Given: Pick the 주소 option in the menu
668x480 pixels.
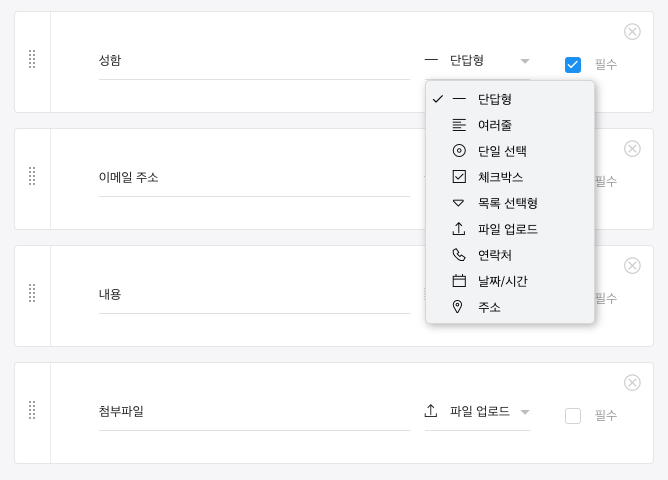Looking at the screenshot, I should point(489,307).
